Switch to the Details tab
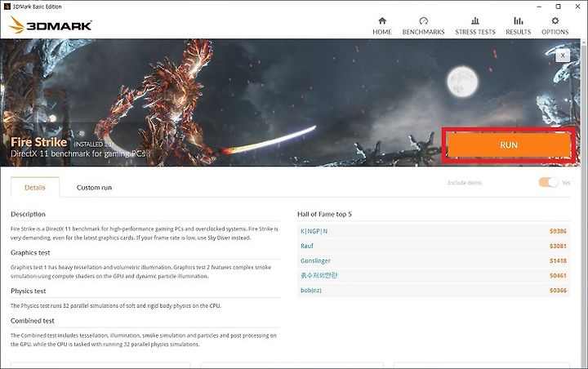This screenshot has height=369, width=588. (35, 188)
